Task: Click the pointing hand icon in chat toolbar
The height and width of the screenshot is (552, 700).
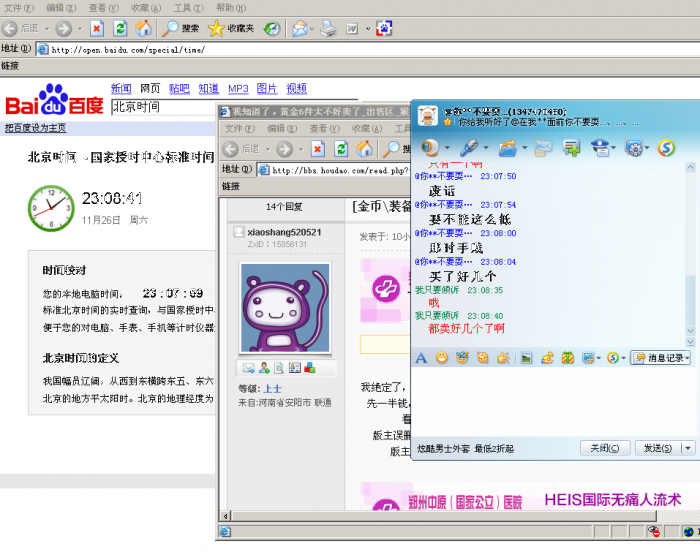Action: tap(503, 358)
